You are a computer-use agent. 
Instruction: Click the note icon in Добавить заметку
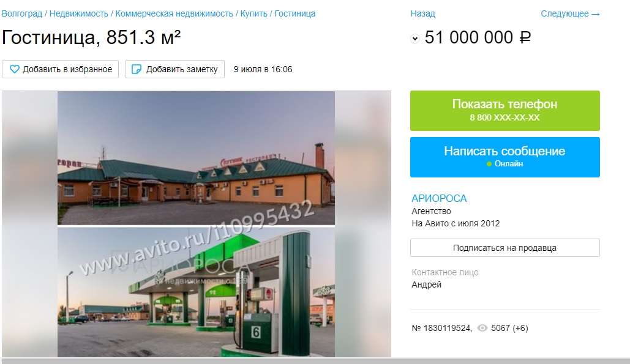137,69
